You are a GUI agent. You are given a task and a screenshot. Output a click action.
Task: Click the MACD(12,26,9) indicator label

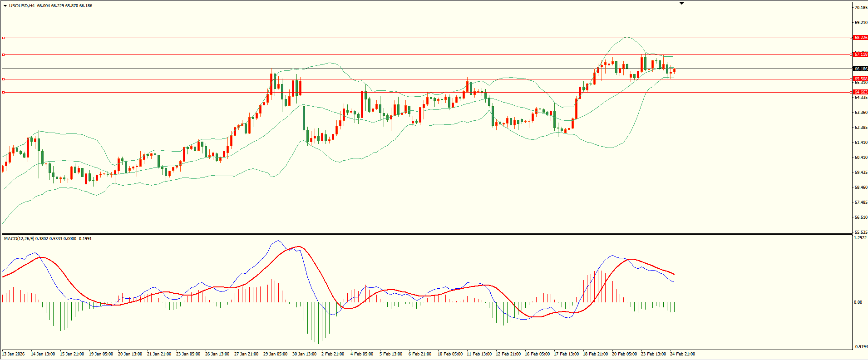(x=19, y=238)
